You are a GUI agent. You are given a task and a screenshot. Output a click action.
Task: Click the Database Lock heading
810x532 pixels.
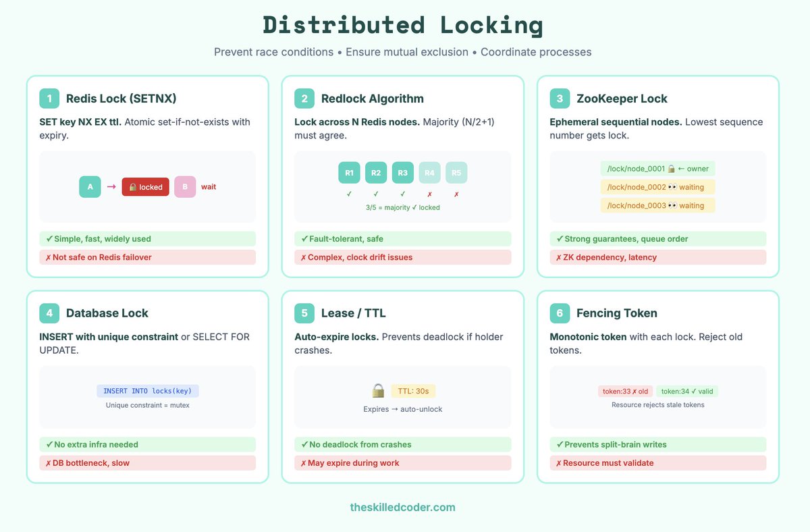(107, 313)
